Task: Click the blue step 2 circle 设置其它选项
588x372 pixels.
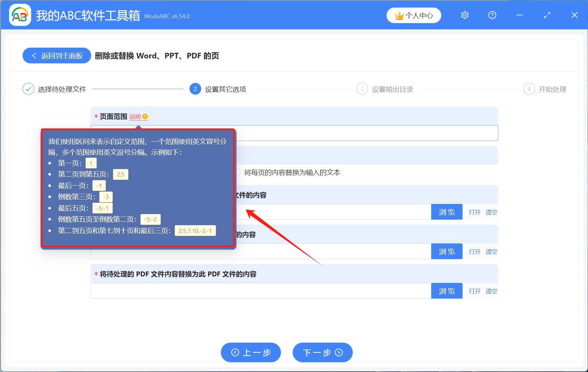Action: [195, 89]
